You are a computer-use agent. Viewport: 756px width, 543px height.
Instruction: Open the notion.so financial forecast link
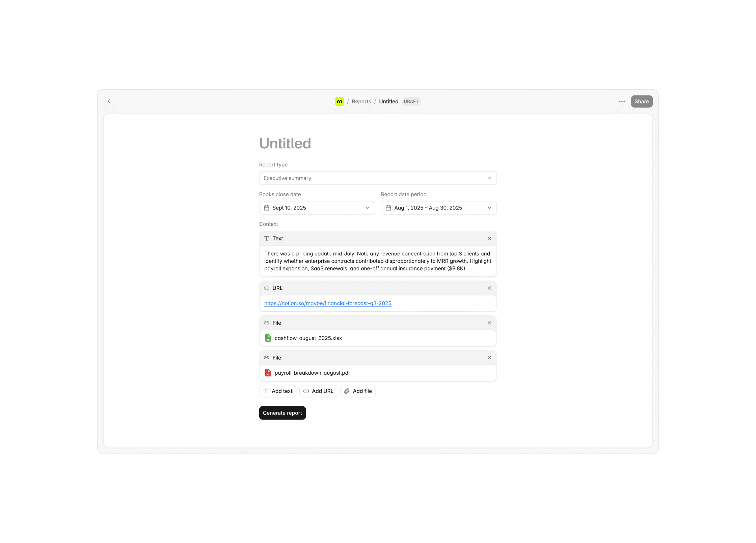click(327, 303)
